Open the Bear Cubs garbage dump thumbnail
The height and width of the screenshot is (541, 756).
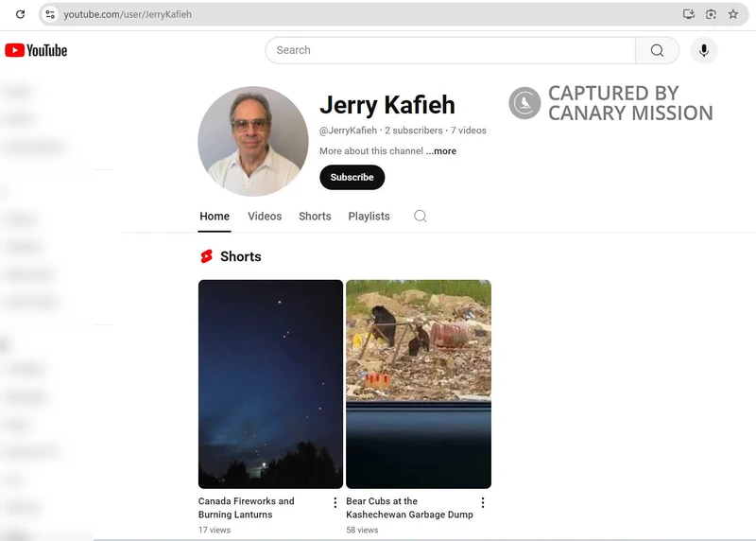coord(419,384)
